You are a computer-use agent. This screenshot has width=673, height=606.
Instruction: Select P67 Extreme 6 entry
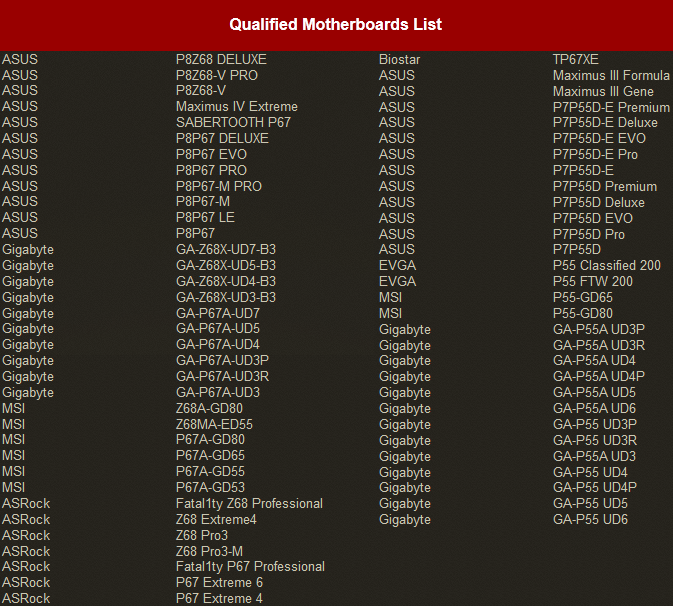click(x=219, y=582)
